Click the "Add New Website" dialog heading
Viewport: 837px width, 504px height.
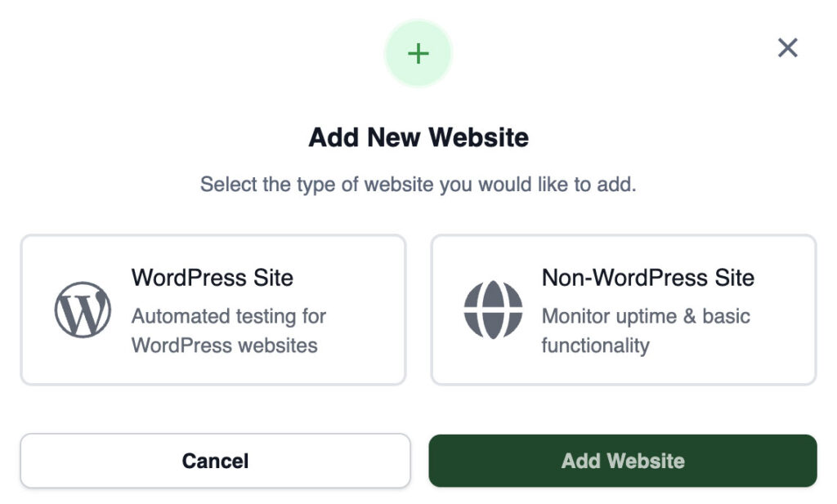point(418,137)
